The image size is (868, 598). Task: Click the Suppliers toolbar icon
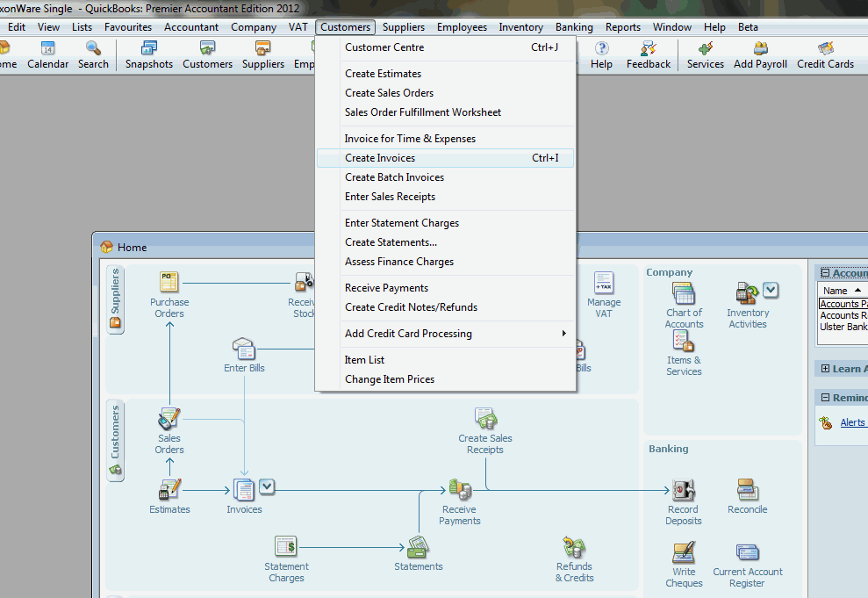click(x=263, y=54)
